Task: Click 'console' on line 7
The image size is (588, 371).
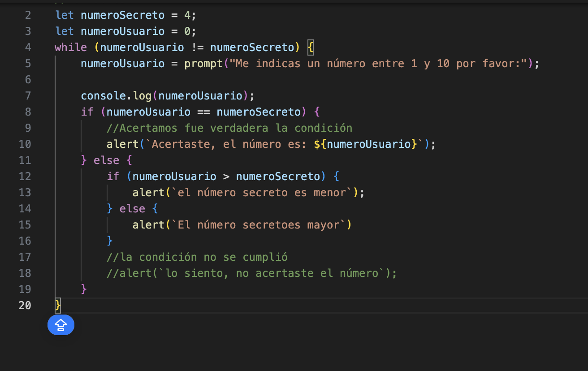Action: 104,96
